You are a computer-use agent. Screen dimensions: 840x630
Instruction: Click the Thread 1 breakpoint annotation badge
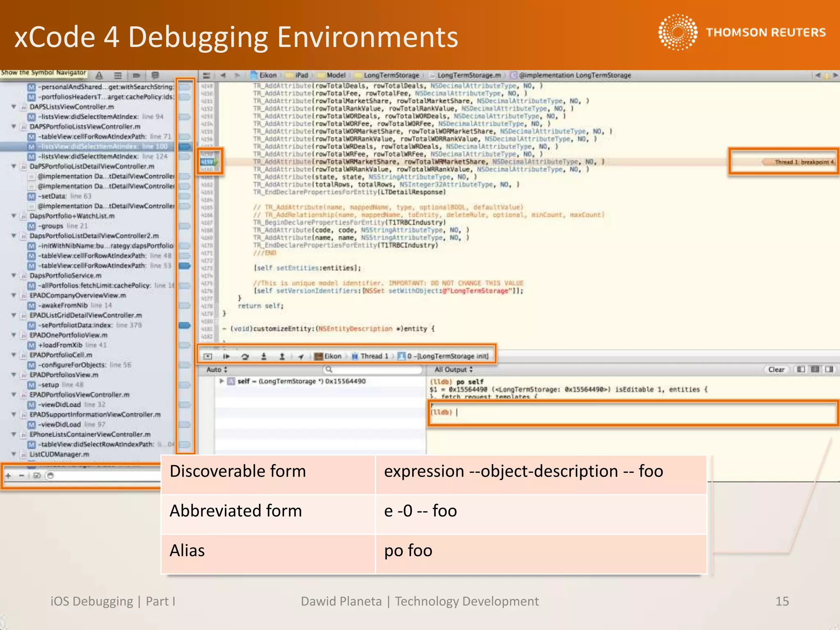pyautogui.click(x=799, y=162)
